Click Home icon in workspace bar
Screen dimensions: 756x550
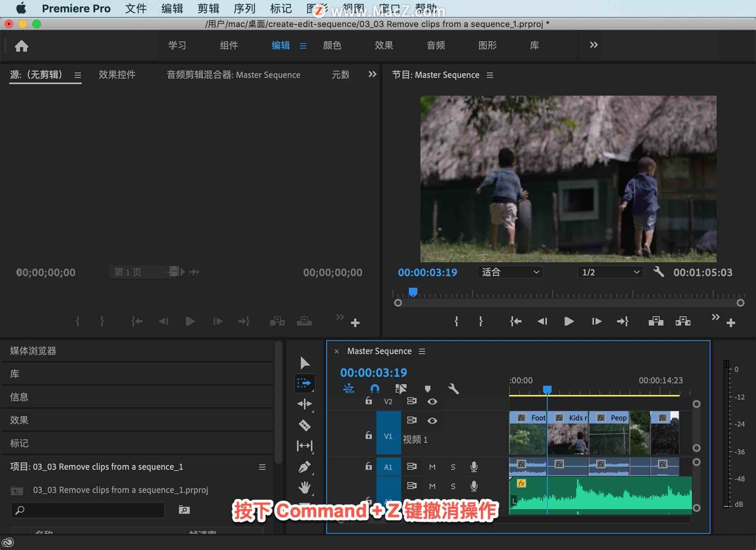point(22,46)
